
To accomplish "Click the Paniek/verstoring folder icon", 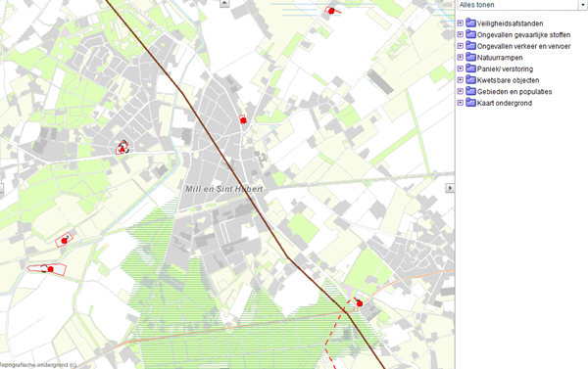I will 470,69.
